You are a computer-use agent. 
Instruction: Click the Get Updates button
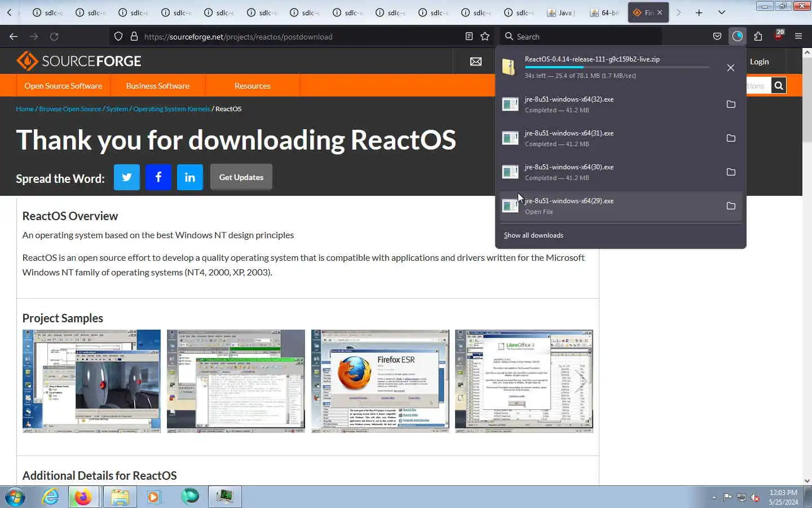241,177
